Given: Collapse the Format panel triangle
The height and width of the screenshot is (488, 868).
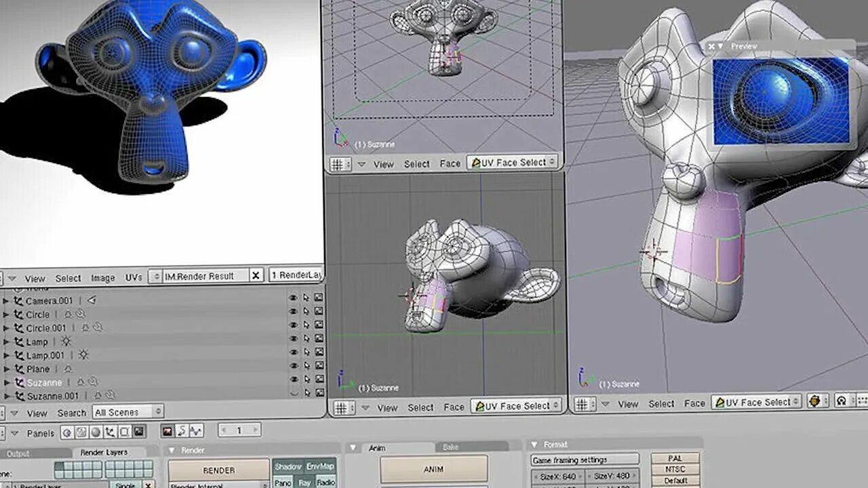Looking at the screenshot, I should click(534, 445).
